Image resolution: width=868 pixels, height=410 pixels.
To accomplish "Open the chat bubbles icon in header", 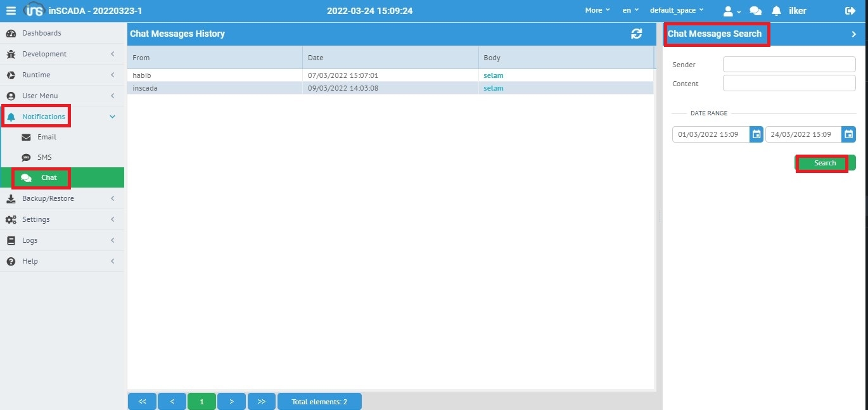I will 755,11.
